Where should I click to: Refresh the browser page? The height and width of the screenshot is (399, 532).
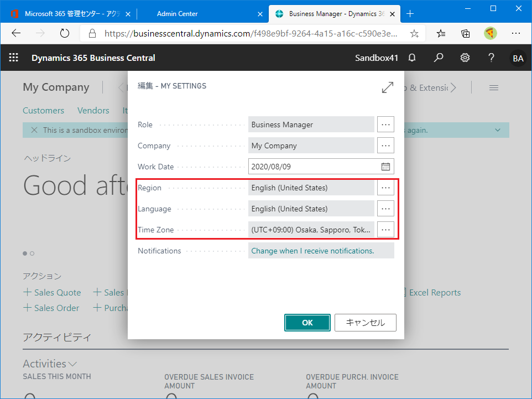tap(65, 33)
